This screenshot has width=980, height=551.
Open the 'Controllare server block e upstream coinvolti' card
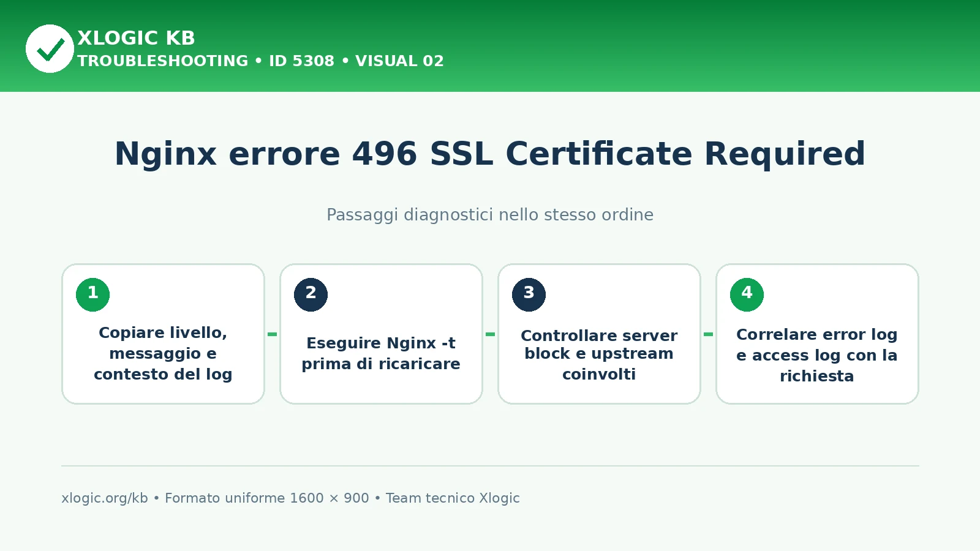coord(600,334)
